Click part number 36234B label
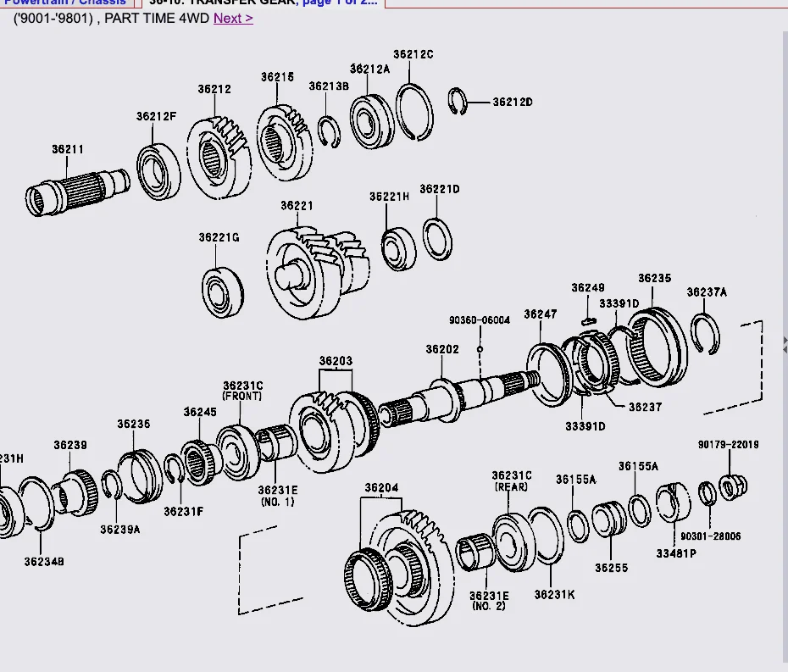This screenshot has width=788, height=672. [44, 562]
